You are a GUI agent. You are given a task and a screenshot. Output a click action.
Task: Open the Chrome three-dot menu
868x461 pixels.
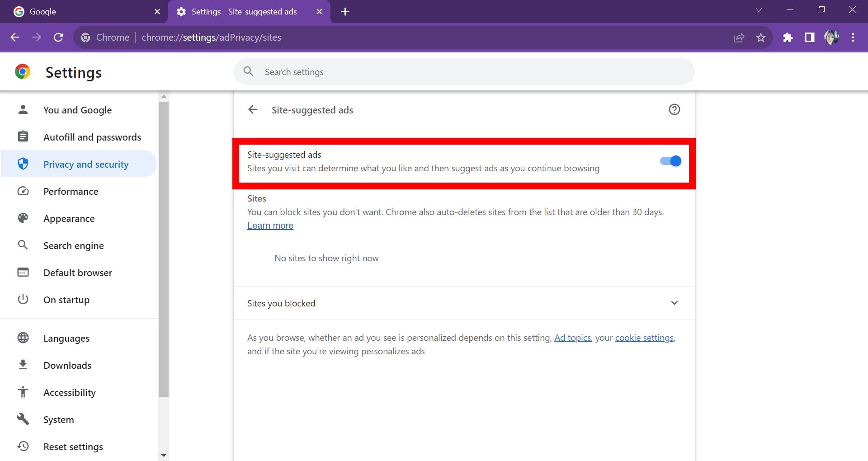pos(853,38)
